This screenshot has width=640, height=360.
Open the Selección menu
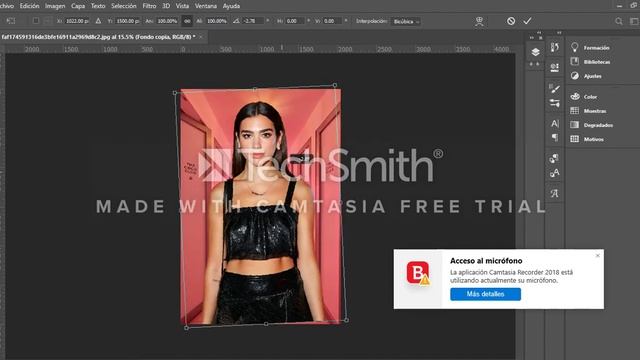click(x=124, y=6)
